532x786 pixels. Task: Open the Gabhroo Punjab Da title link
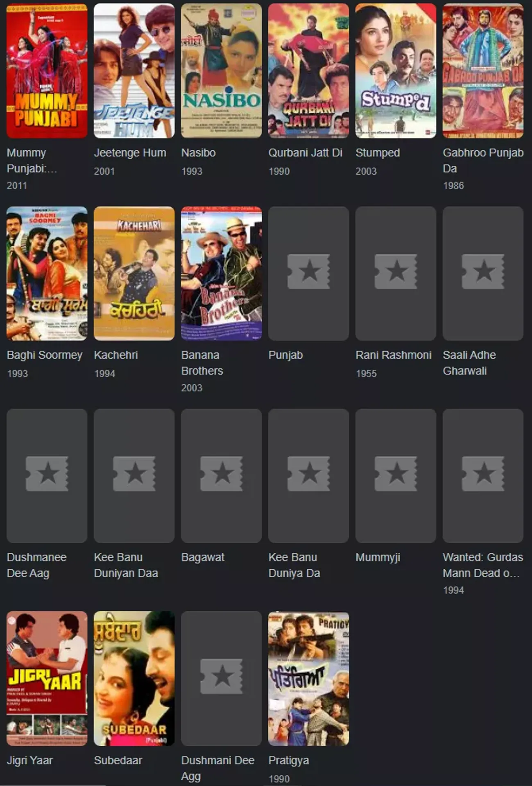[483, 160]
